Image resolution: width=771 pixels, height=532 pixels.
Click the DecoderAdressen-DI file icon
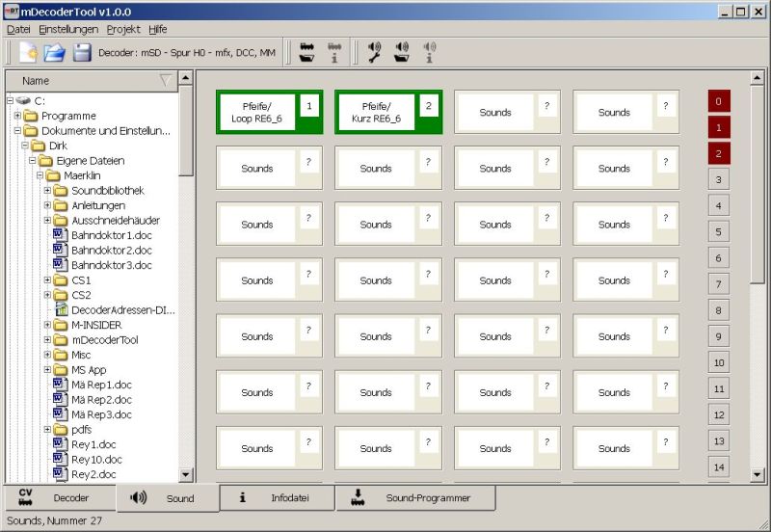(x=61, y=309)
